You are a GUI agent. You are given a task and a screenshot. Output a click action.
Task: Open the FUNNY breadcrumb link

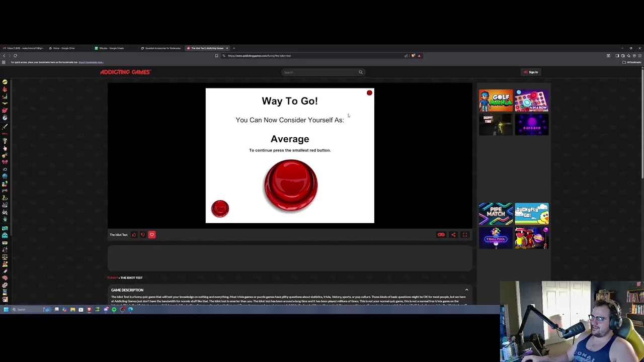(x=112, y=278)
